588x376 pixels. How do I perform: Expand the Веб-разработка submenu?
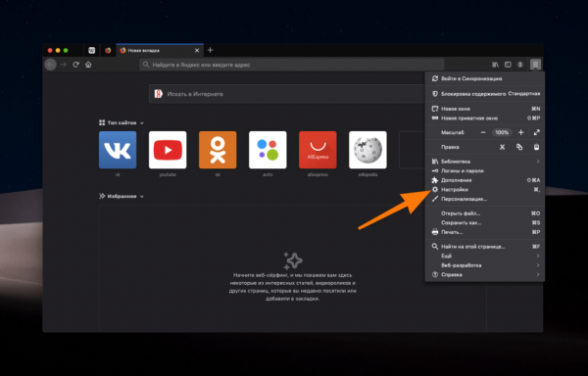(x=484, y=265)
